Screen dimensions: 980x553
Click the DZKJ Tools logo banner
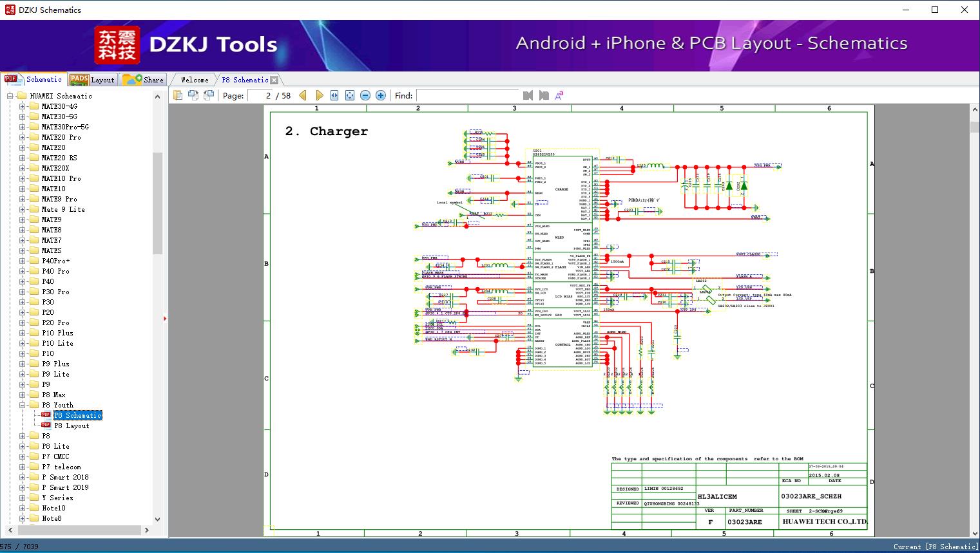tap(186, 44)
